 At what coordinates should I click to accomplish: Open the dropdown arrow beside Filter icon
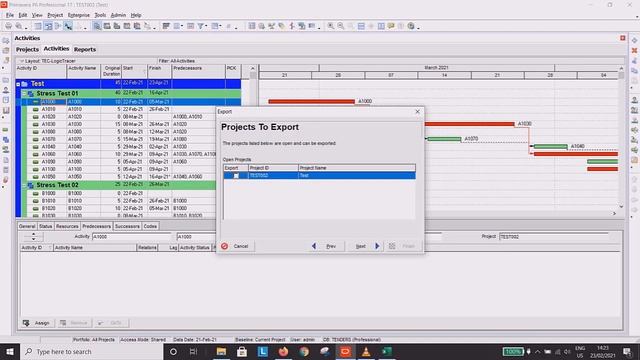coord(206,27)
